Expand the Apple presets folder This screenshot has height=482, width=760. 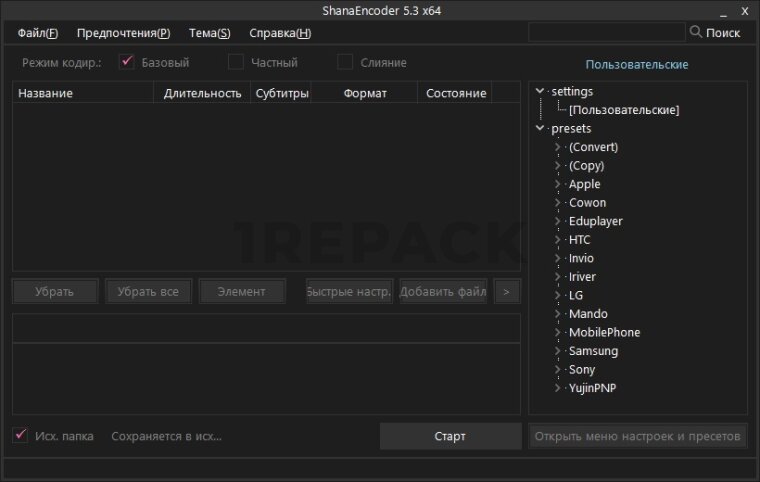tap(558, 184)
